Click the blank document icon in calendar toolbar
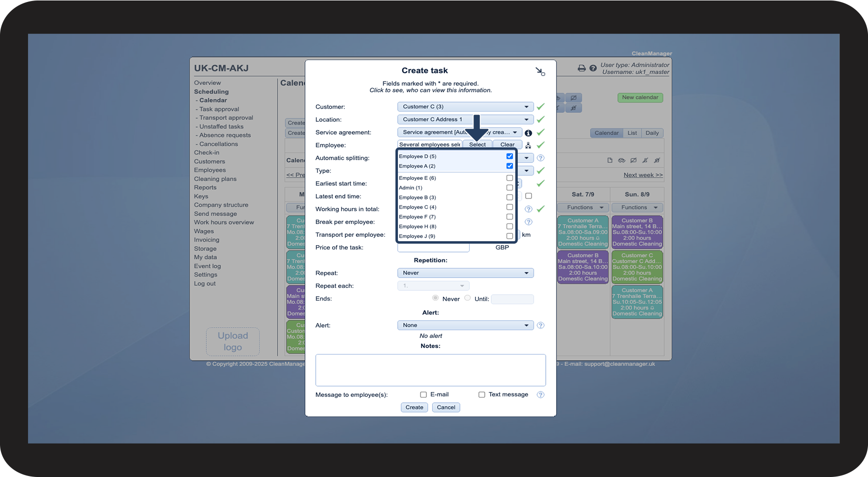The width and height of the screenshot is (868, 477). (610, 160)
